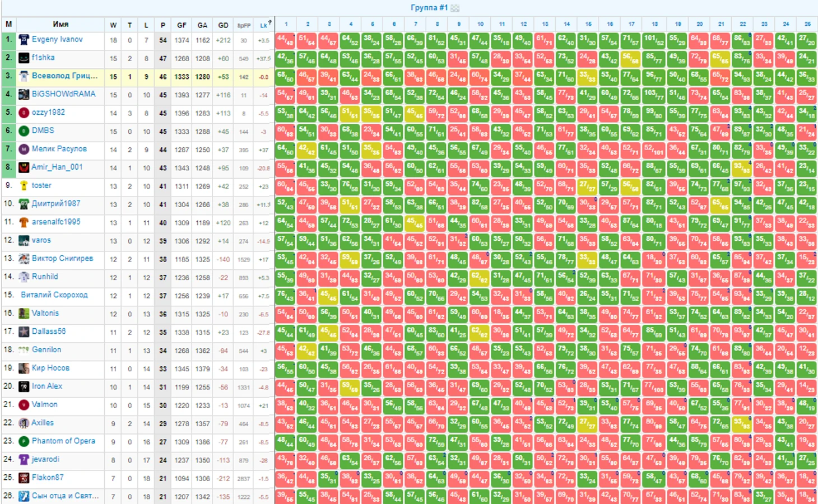Image resolution: width=818 pixels, height=504 pixels.
Task: Click Valtonis's avatar picture
Action: (x=24, y=314)
